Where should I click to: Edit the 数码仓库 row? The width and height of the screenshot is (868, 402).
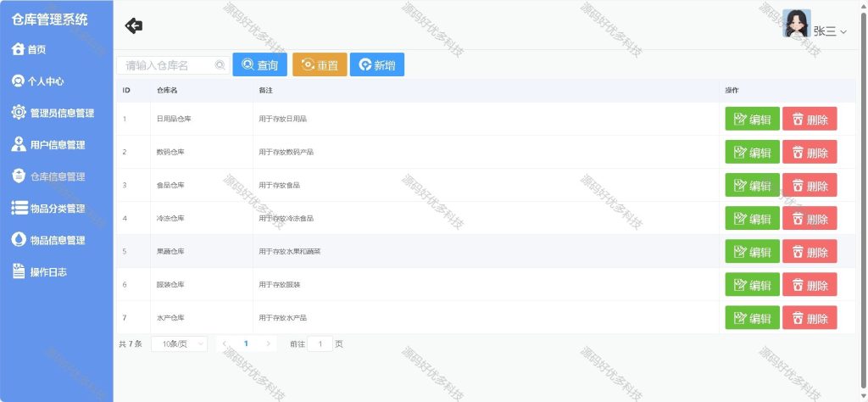753,152
